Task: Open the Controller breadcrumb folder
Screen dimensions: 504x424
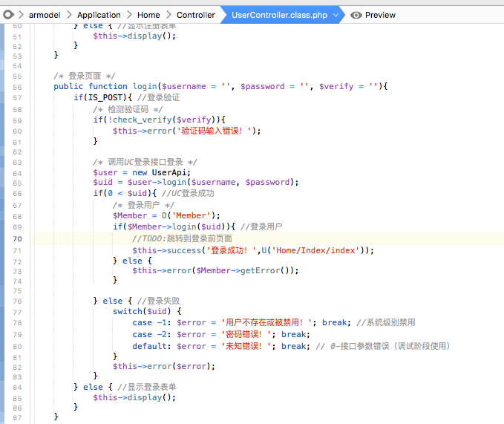Action: [x=196, y=15]
